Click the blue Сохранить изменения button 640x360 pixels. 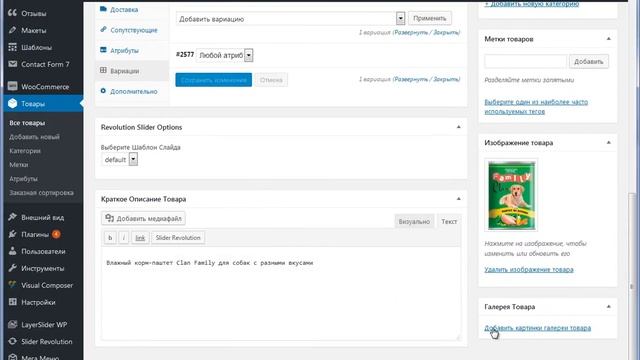213,80
